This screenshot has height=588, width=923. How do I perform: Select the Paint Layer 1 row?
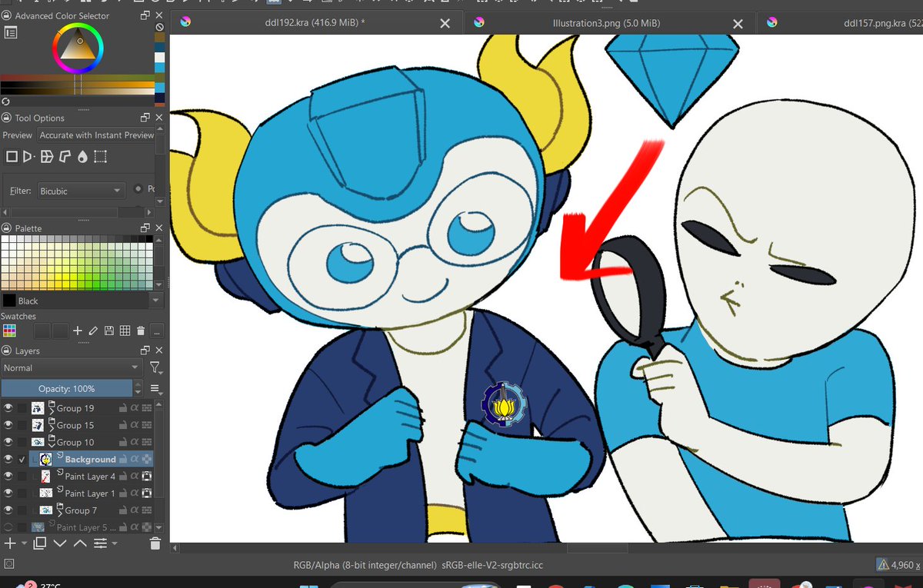(91, 493)
